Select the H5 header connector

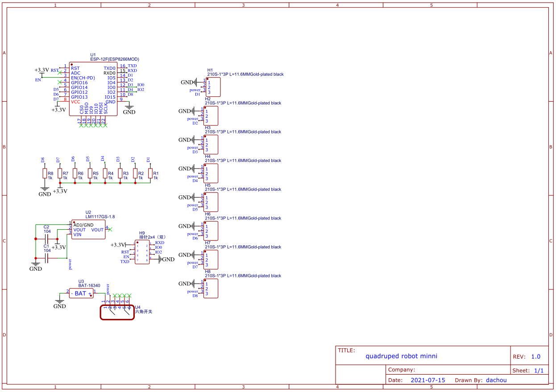point(211,202)
